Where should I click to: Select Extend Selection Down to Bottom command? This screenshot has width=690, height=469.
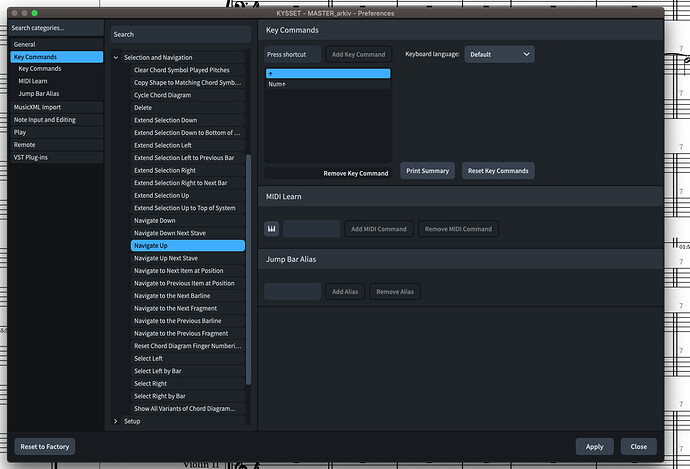[188, 133]
